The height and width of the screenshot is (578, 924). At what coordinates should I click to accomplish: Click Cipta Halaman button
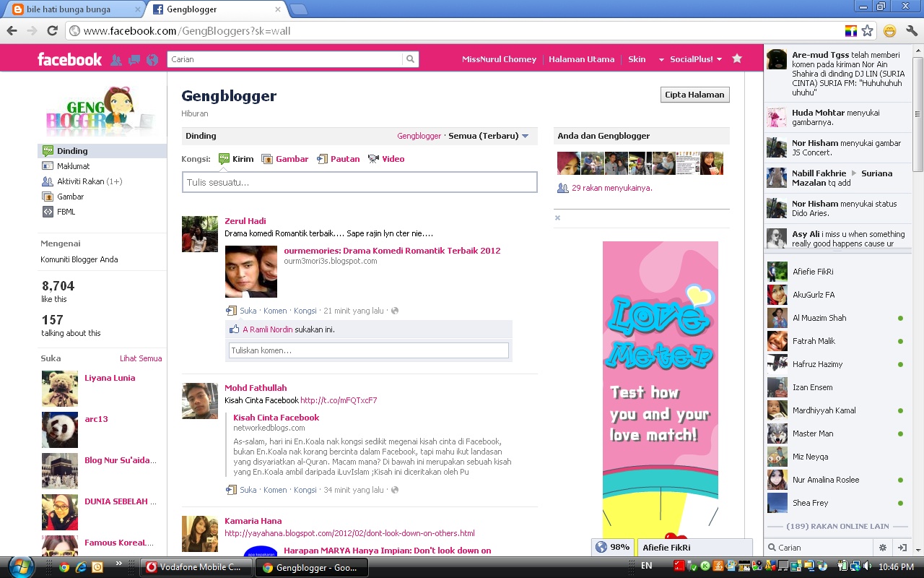tap(694, 95)
